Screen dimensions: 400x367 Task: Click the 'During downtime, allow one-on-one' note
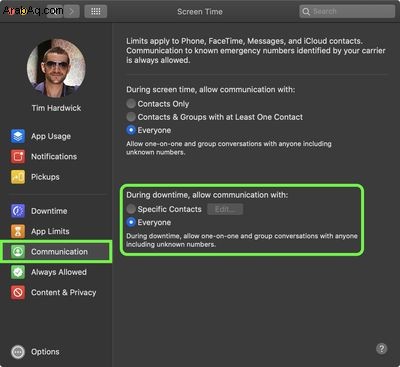pos(242,240)
